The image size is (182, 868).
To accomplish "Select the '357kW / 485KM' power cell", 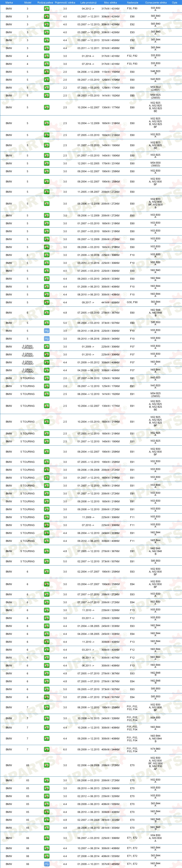I will tap(110, 864).
